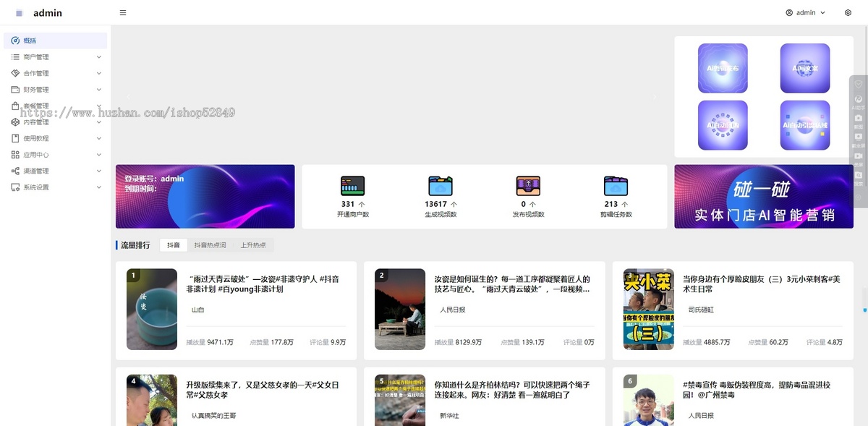Open the Ai tile ending in 发布
The image size is (868, 426).
point(723,69)
